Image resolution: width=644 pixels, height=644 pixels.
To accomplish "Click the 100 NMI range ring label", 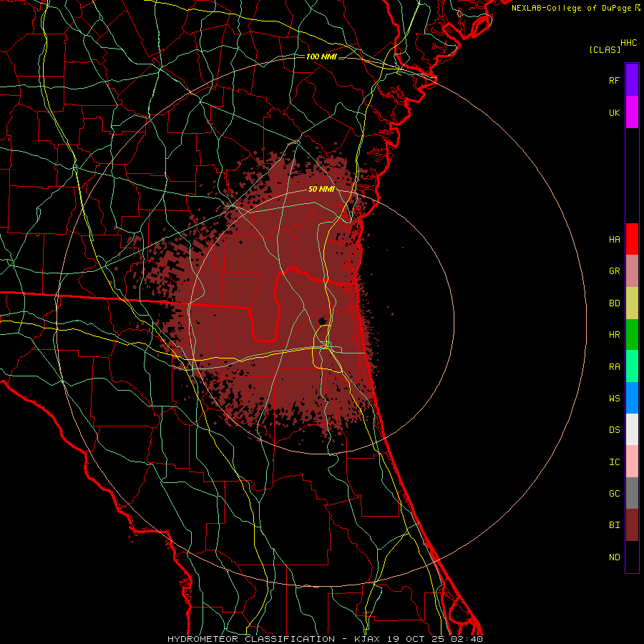I will pos(321,57).
